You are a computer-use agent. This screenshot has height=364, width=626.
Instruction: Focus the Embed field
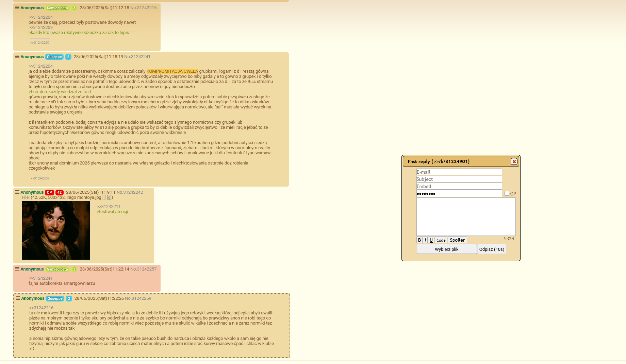pyautogui.click(x=459, y=186)
